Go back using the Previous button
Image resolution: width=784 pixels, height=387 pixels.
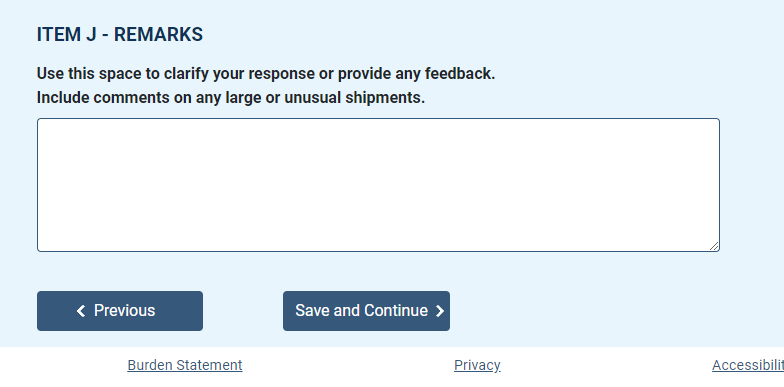[120, 311]
